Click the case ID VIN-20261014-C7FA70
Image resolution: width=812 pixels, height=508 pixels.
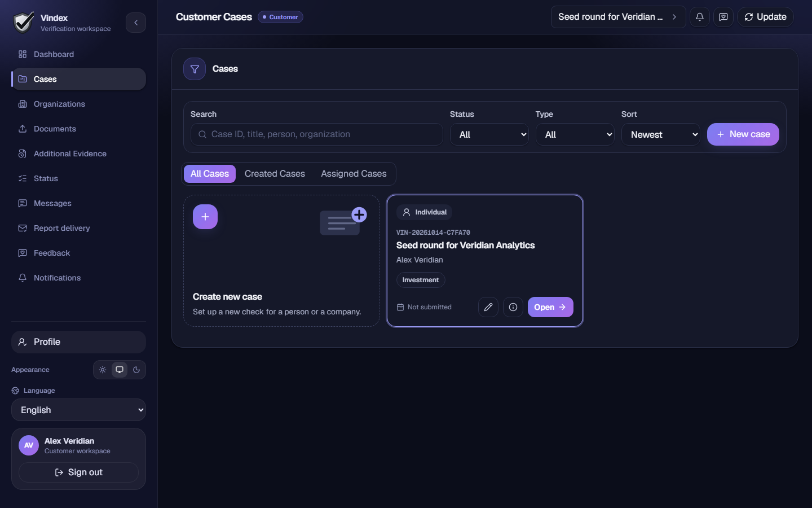tap(433, 233)
